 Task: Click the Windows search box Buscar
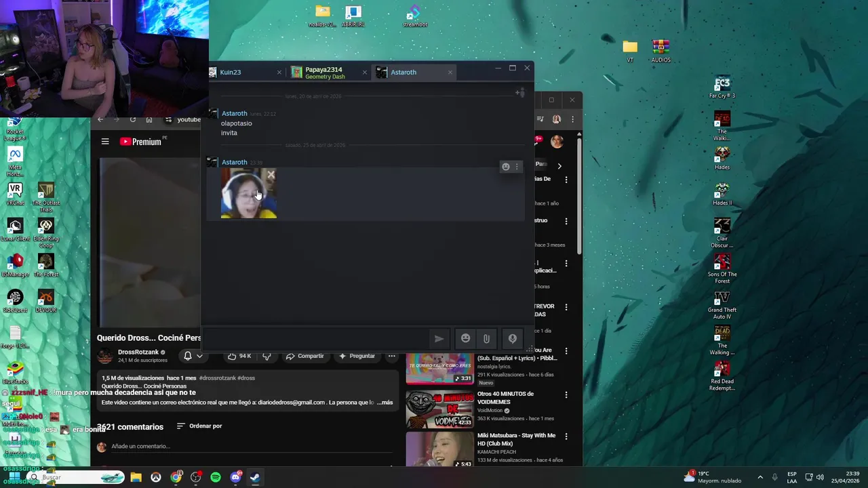[x=75, y=477]
